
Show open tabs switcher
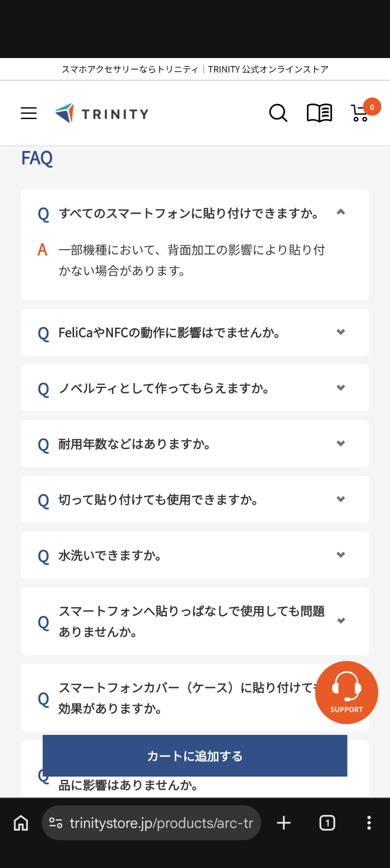[x=327, y=823]
